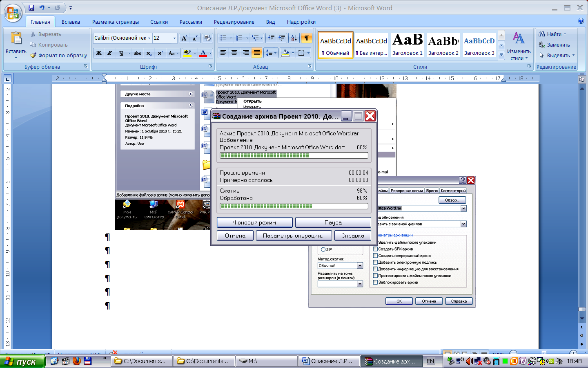This screenshot has width=588, height=368.
Task: Check 'Создать непрерывный архив' in pictured dialog
Action: pyautogui.click(x=375, y=256)
